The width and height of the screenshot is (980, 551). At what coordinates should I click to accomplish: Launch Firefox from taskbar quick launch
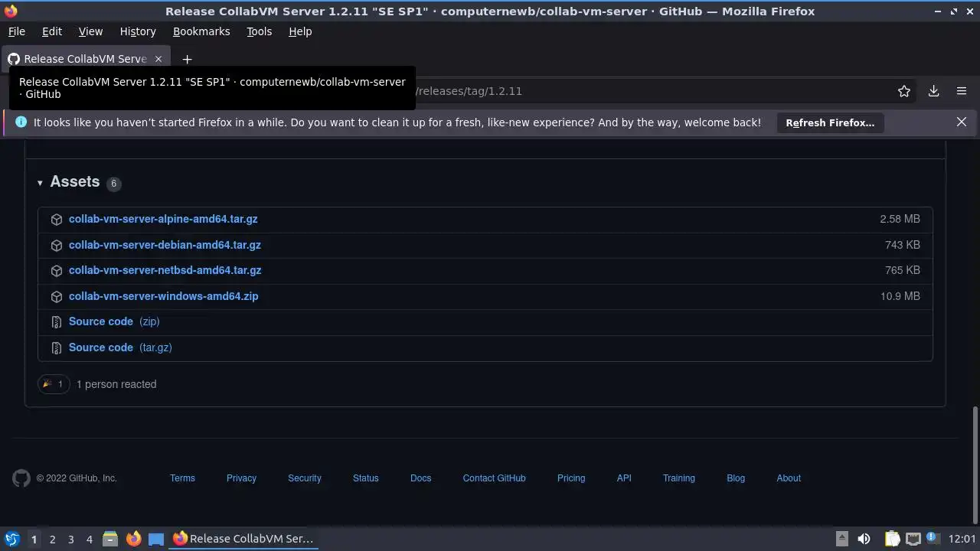coord(133,539)
